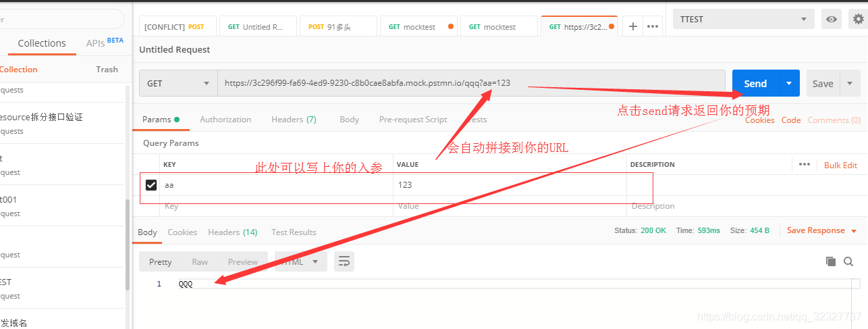The width and height of the screenshot is (868, 329).
Task: Search response with the magnifier icon
Action: pos(848,261)
